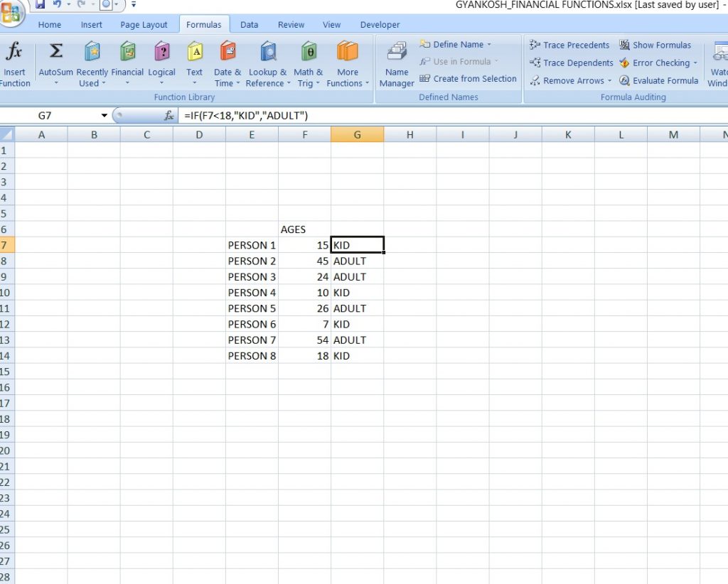
Task: Open the Developer tab
Action: tap(380, 24)
